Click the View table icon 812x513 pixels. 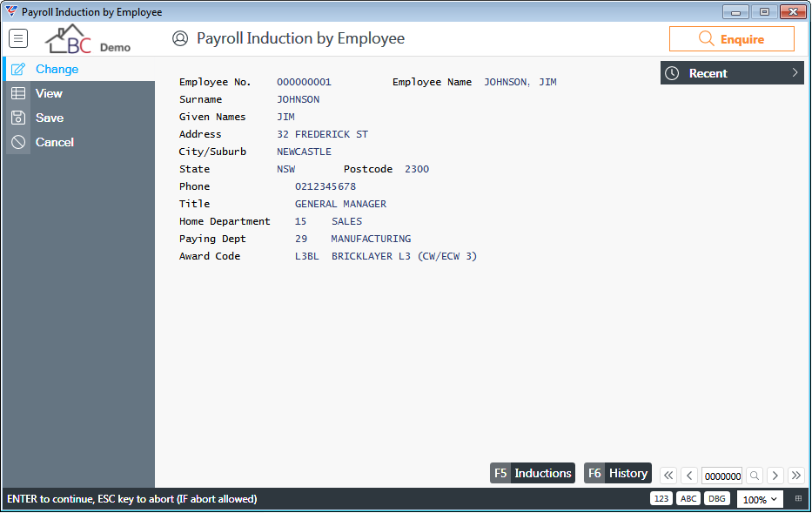[x=18, y=93]
